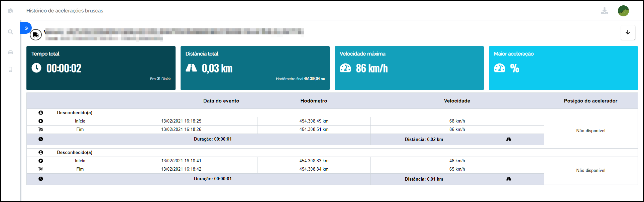Select speed value 65 km/h
The height and width of the screenshot is (202, 644).
tap(457, 169)
